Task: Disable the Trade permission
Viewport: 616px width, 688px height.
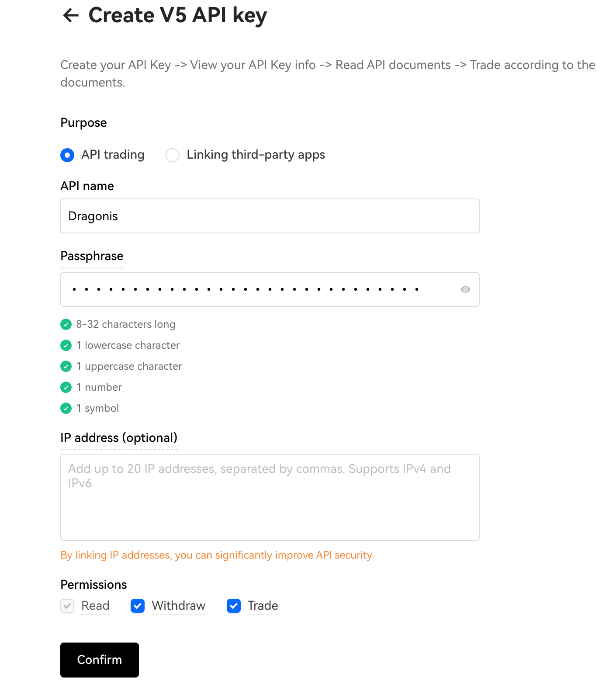Action: tap(233, 606)
